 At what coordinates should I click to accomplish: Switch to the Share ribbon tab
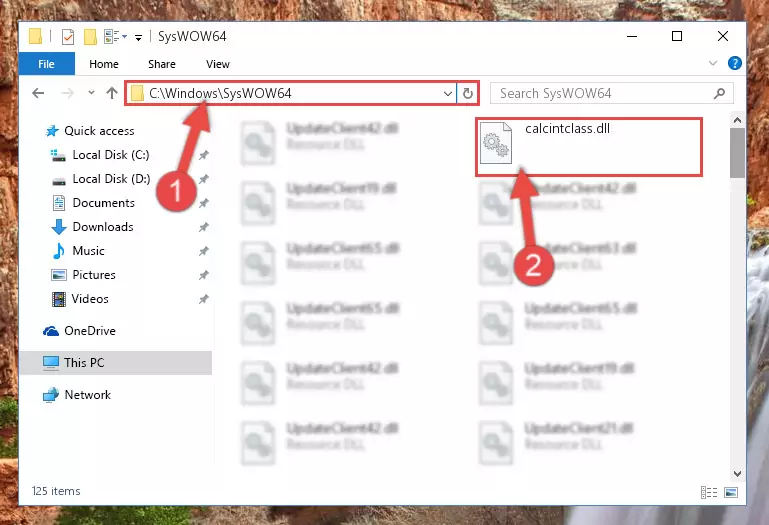pyautogui.click(x=162, y=64)
